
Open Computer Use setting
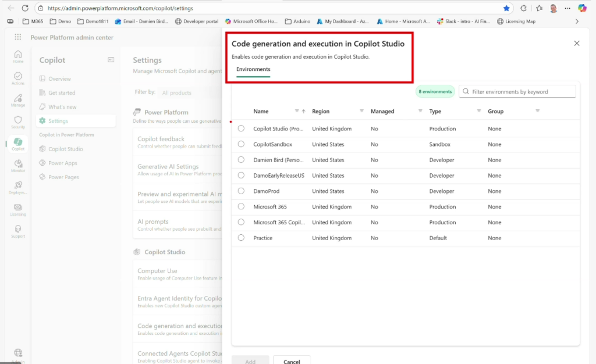(x=178, y=274)
